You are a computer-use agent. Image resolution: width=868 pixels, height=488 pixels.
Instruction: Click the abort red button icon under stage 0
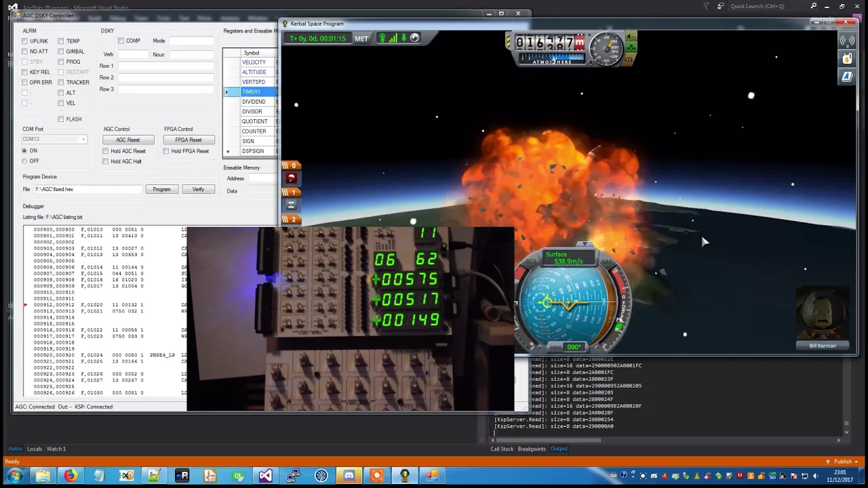(291, 178)
